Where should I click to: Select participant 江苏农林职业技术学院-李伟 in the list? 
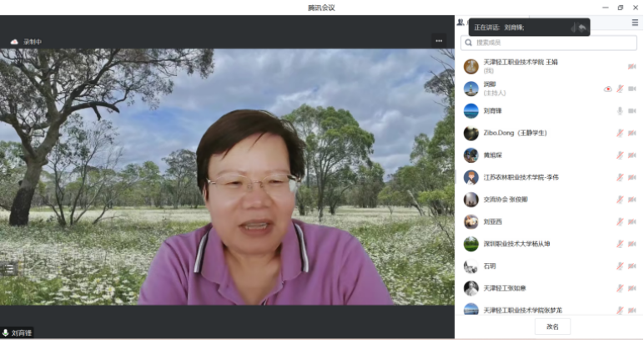pos(521,177)
